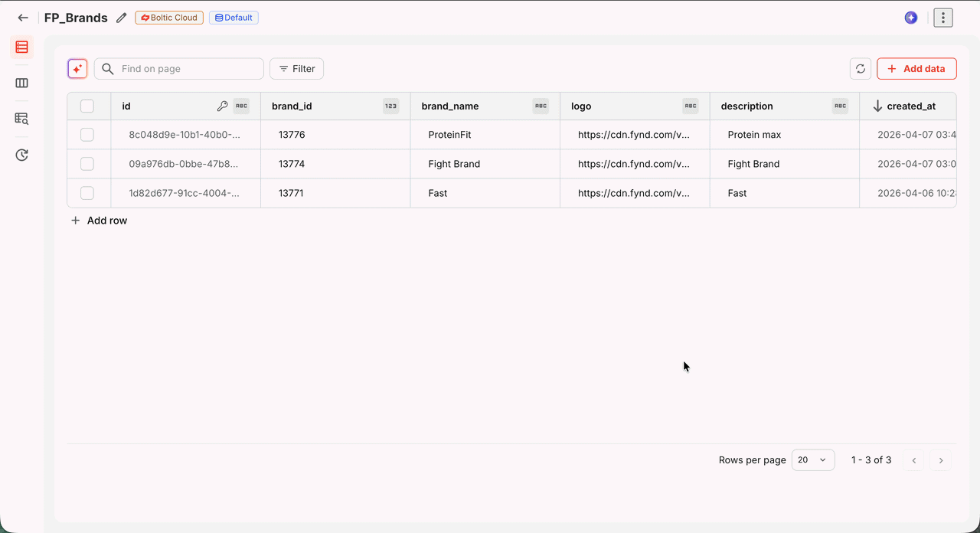Click the brand_name column header
This screenshot has height=533, width=980.
click(x=485, y=106)
